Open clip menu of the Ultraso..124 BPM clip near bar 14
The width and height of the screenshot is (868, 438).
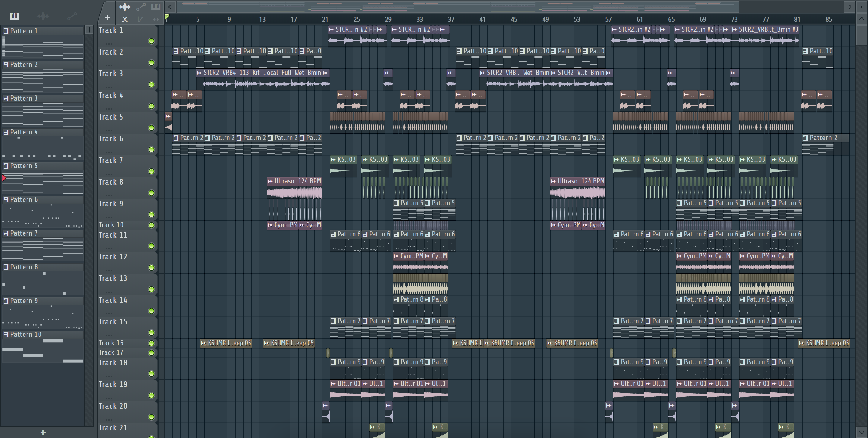point(270,181)
